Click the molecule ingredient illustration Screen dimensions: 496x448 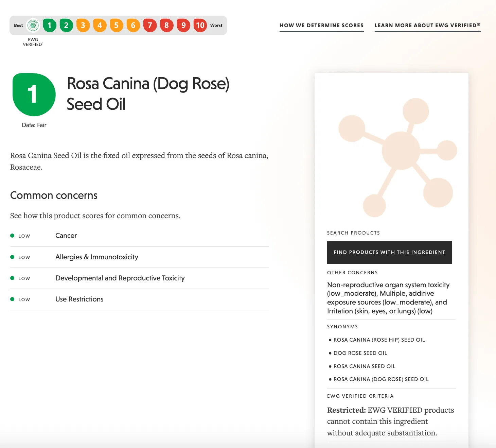[397, 158]
